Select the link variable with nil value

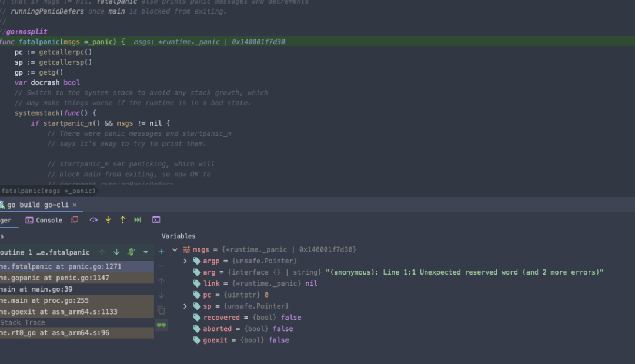255,284
